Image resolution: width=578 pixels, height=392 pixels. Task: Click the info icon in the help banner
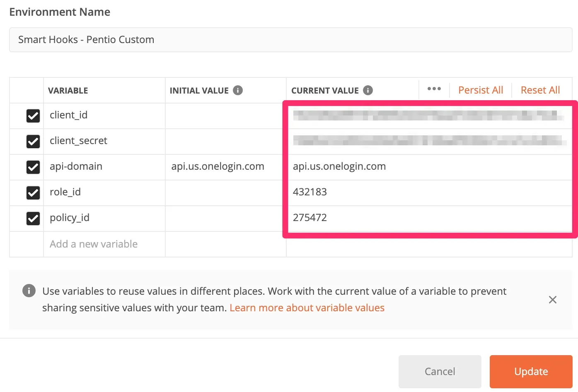[x=29, y=291]
